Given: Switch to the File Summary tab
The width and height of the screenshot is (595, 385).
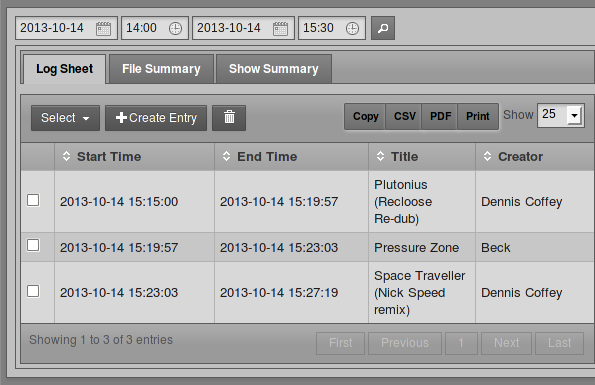Looking at the screenshot, I should click(161, 69).
